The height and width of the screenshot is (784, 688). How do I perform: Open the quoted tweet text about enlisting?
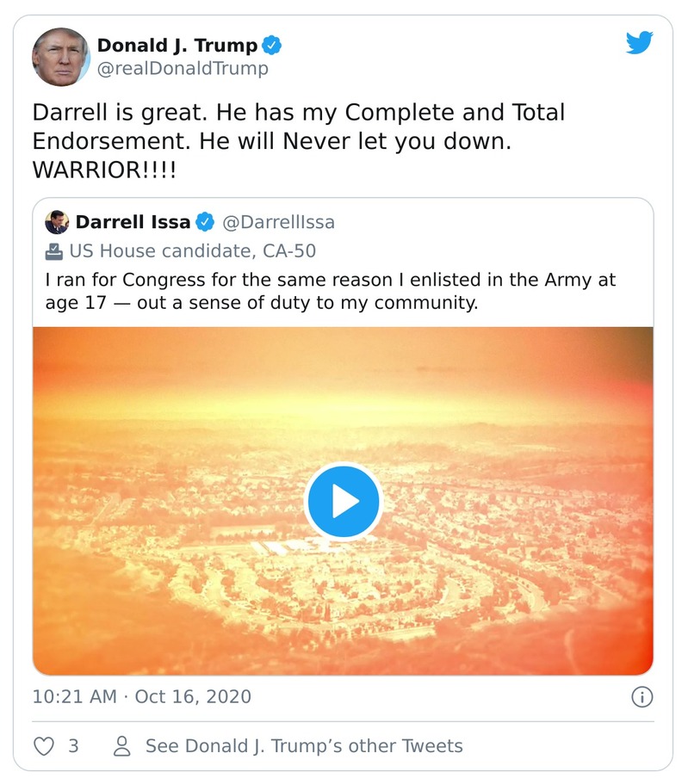[330, 292]
